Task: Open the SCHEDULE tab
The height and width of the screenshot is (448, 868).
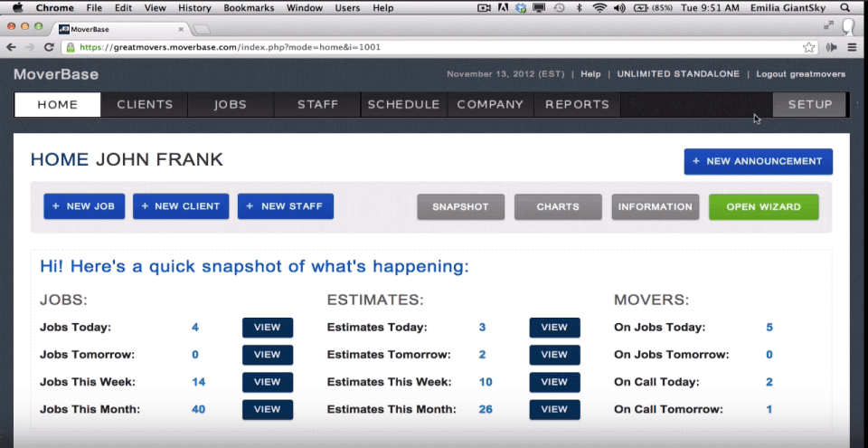Action: (x=404, y=104)
